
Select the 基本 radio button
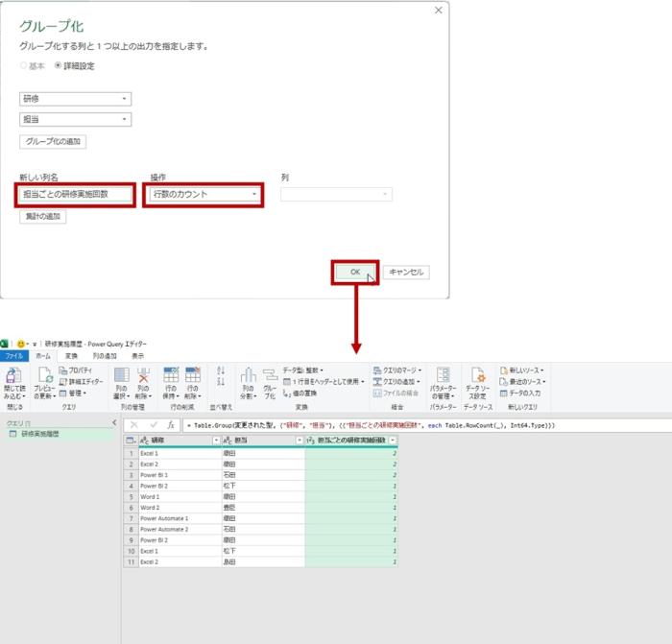pos(24,66)
